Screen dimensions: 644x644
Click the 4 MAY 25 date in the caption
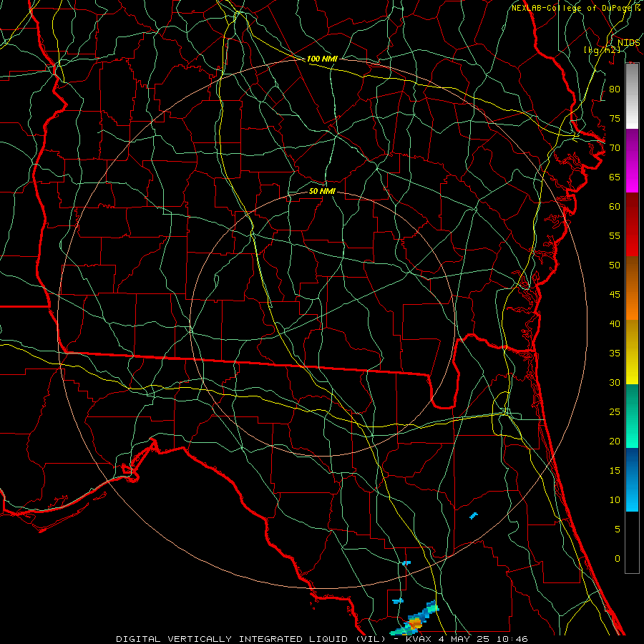pos(464,639)
